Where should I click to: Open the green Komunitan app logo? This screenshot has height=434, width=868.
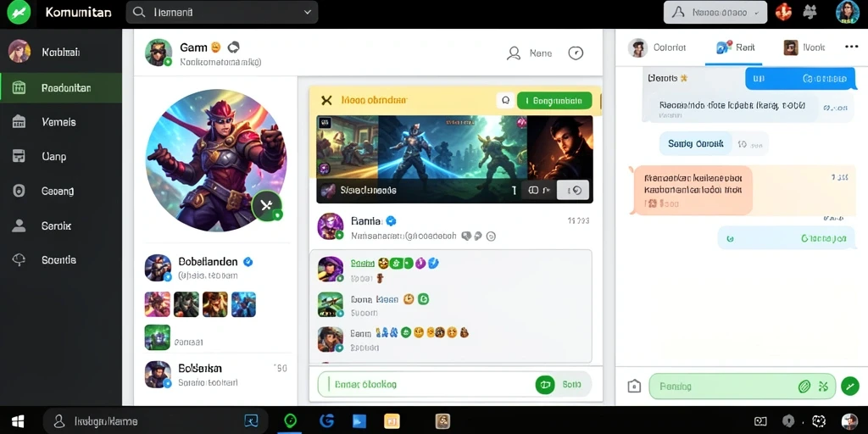(x=19, y=12)
